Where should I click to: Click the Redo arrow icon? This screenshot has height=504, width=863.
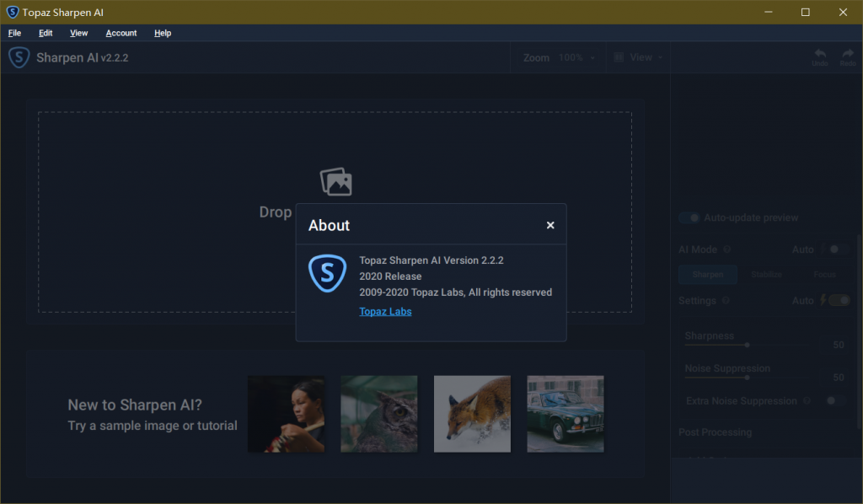point(847,55)
